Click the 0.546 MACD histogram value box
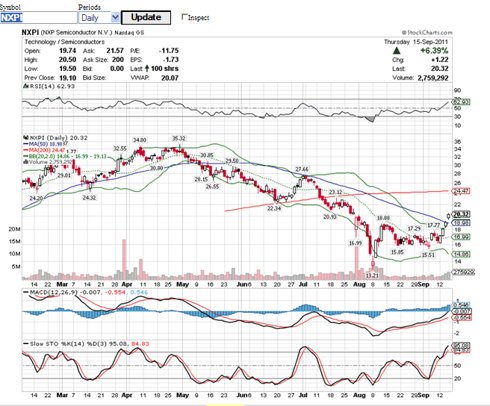The image size is (490, 406). tap(461, 305)
